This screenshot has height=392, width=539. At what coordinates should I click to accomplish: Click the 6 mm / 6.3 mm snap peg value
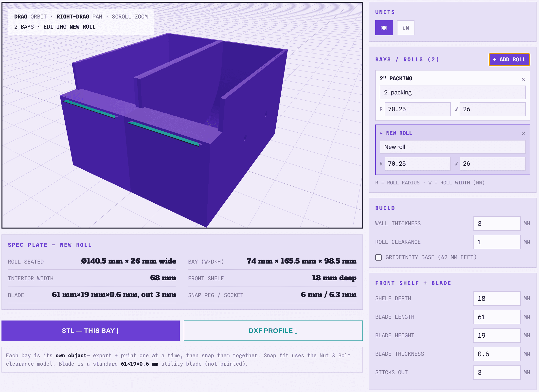point(329,295)
